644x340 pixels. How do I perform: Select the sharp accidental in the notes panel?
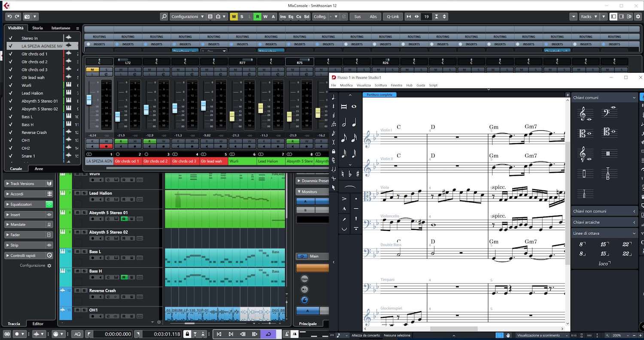coord(357,174)
